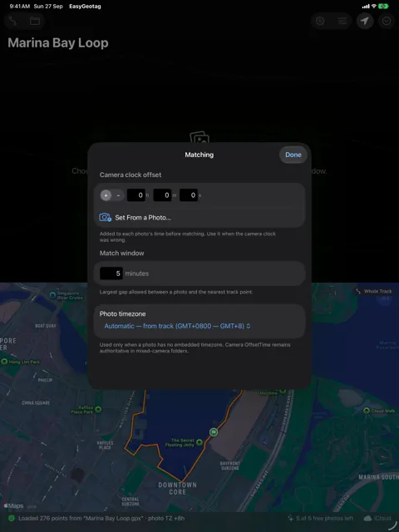The image size is (399, 532).
Task: Focus the hours offset field
Action: coord(136,195)
